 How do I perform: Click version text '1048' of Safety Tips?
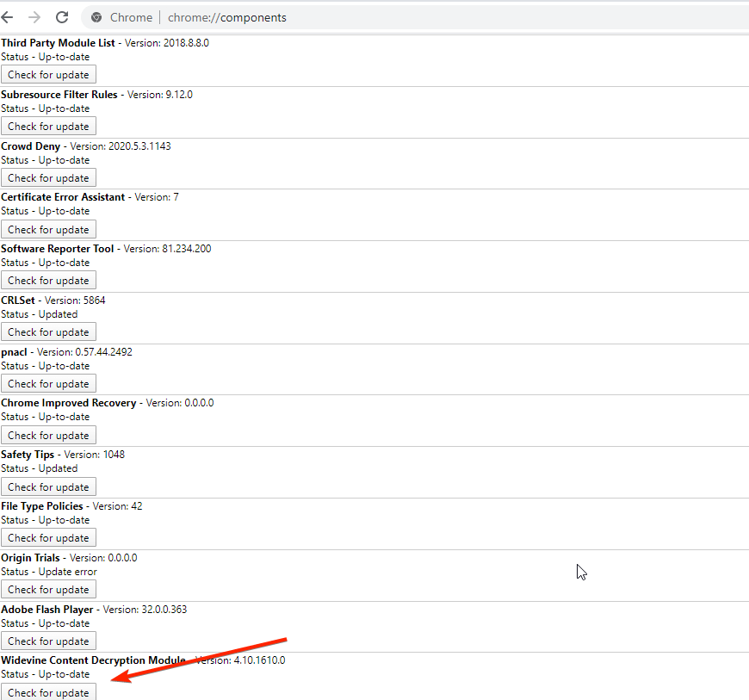click(114, 455)
